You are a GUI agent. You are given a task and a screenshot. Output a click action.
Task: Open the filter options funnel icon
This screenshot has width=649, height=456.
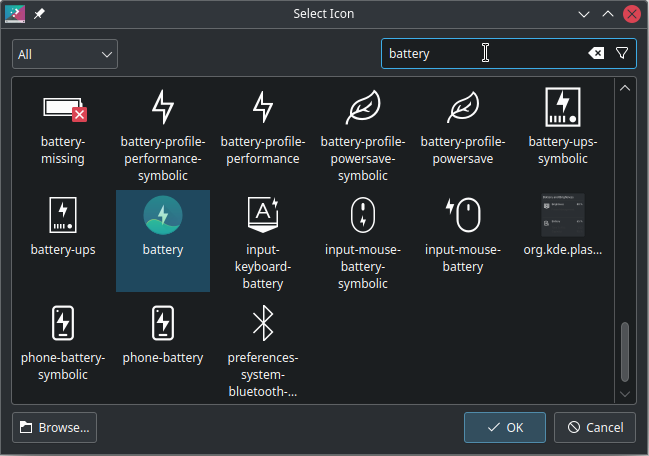tap(622, 53)
